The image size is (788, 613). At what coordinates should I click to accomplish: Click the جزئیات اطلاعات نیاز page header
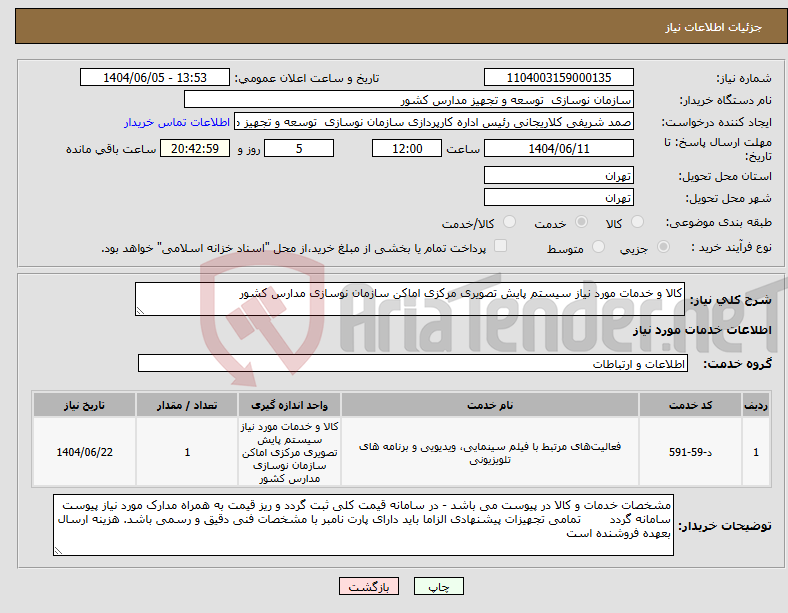(x=714, y=27)
